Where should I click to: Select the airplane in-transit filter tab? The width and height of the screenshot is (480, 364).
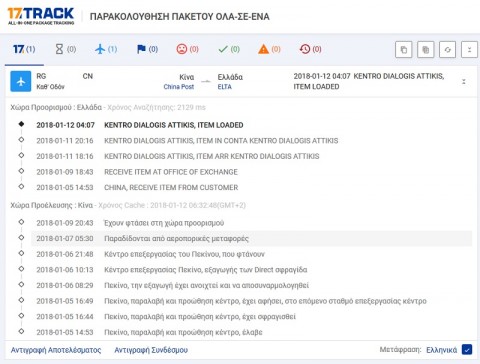[106, 49]
